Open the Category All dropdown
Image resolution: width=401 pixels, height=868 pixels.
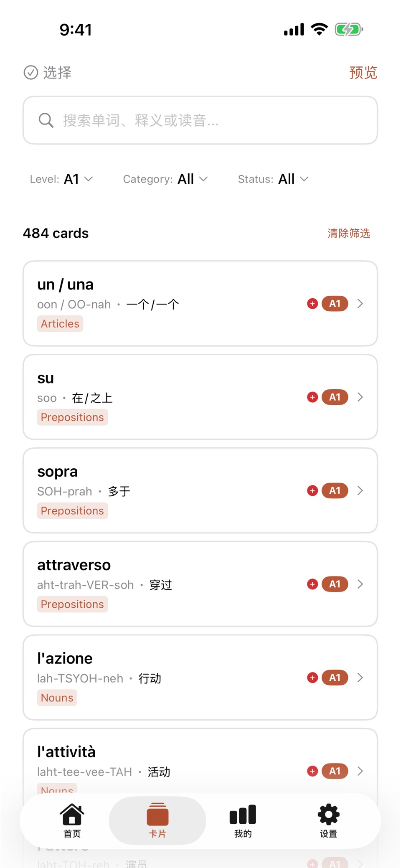[x=165, y=179]
